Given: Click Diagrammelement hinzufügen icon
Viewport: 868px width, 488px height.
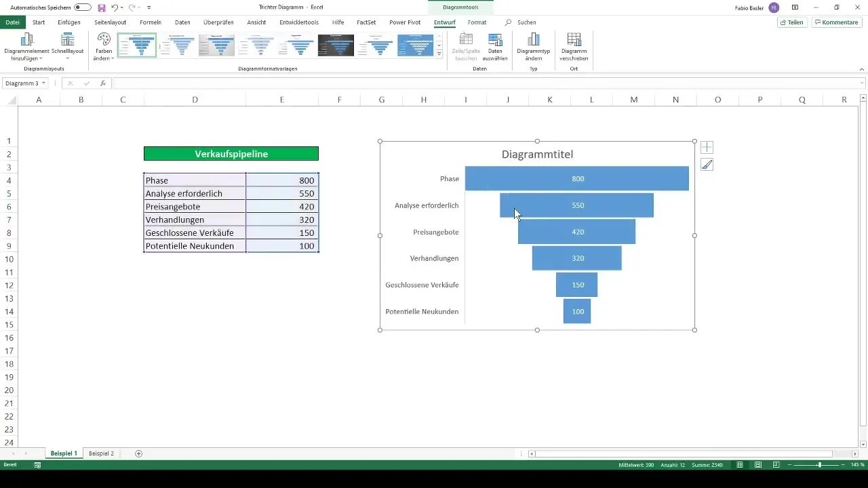Looking at the screenshot, I should coord(26,47).
